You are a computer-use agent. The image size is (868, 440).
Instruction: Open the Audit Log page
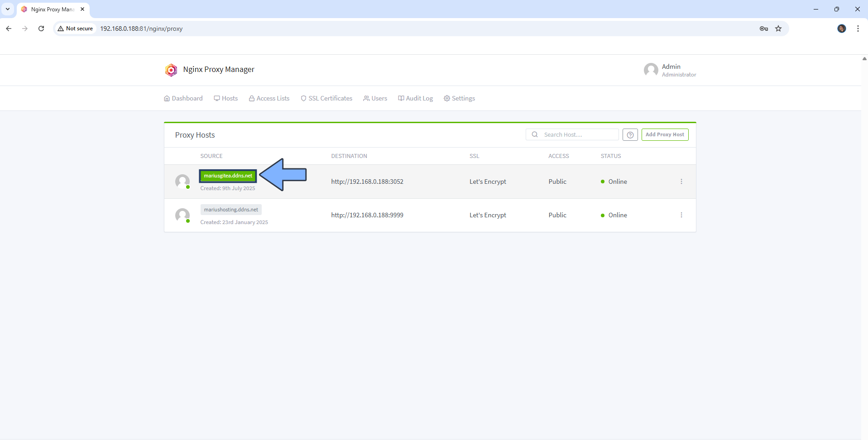coord(416,98)
